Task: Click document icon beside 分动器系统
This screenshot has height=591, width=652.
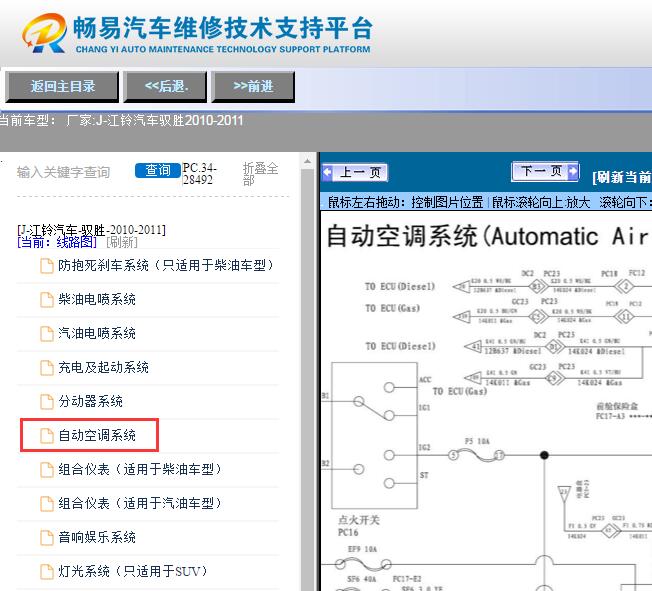Action: pos(47,402)
